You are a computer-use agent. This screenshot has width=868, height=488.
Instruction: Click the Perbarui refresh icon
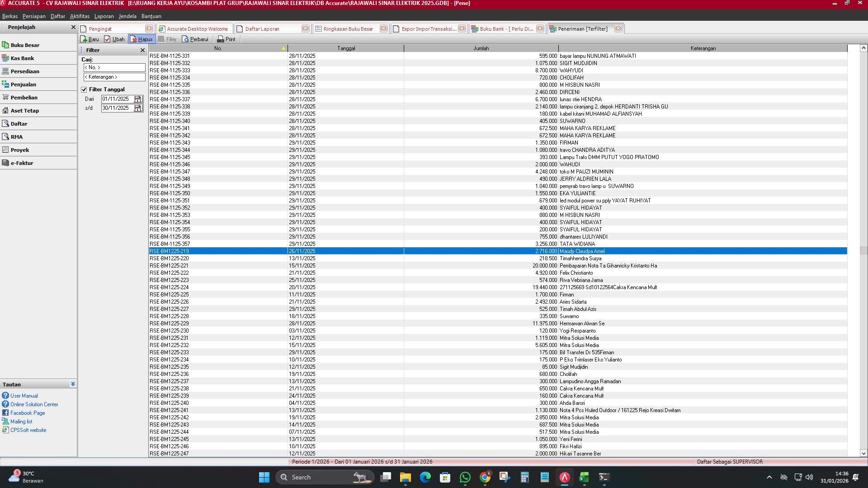pyautogui.click(x=185, y=39)
